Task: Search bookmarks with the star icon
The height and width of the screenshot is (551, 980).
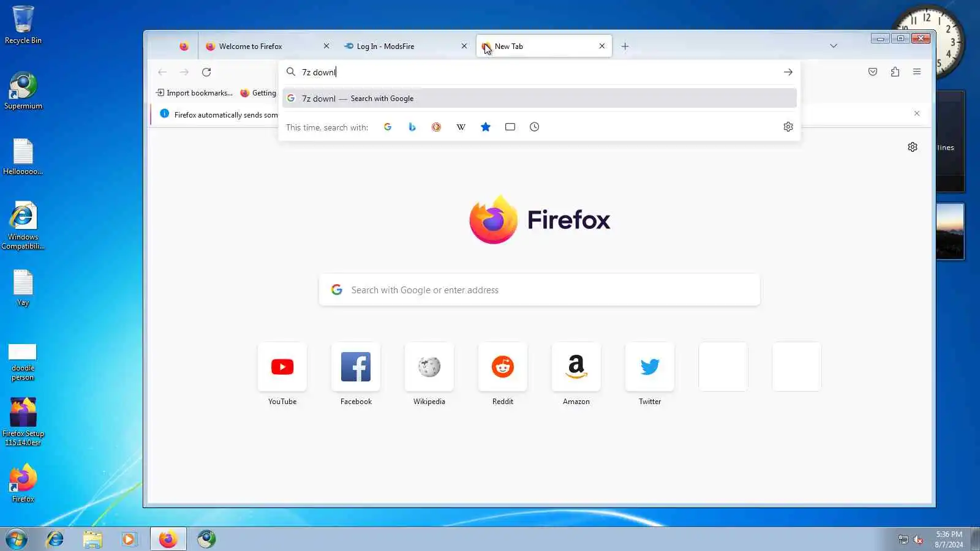Action: [x=486, y=127]
